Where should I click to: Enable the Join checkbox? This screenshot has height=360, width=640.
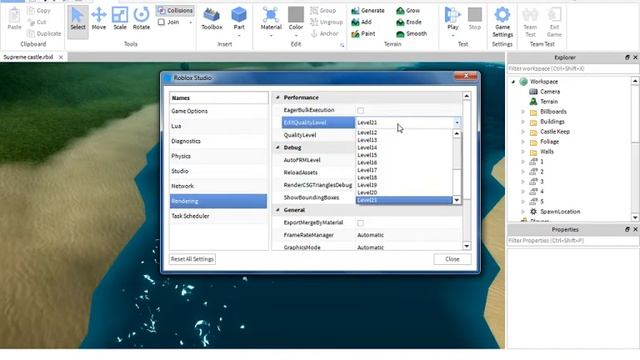pyautogui.click(x=161, y=22)
